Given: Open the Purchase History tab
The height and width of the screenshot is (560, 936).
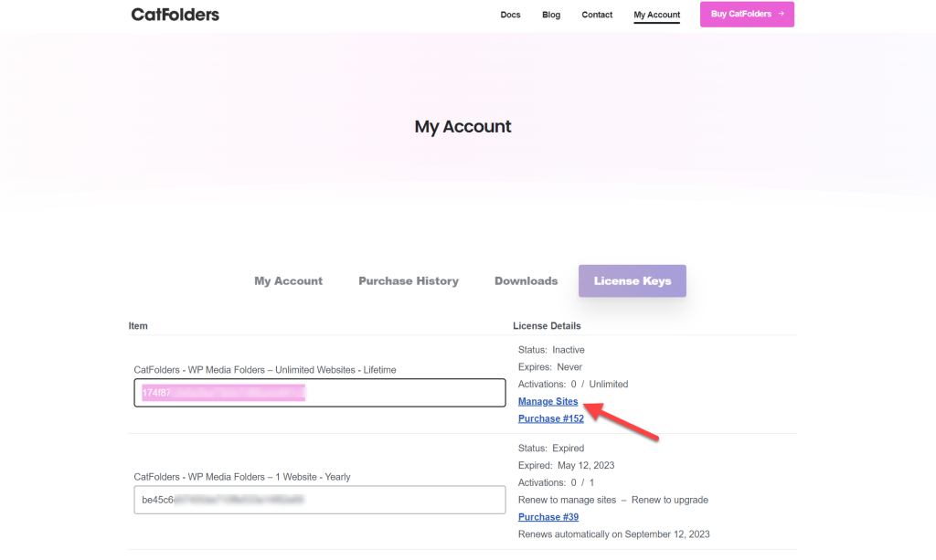Looking at the screenshot, I should coord(409,280).
